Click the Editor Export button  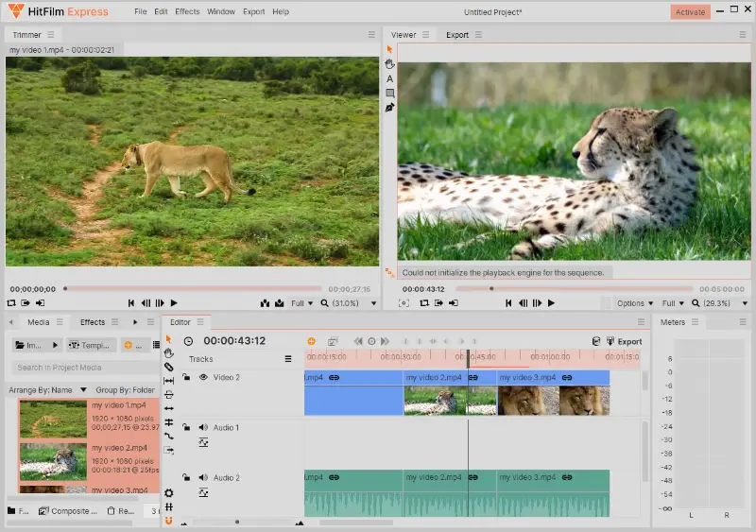tap(624, 341)
